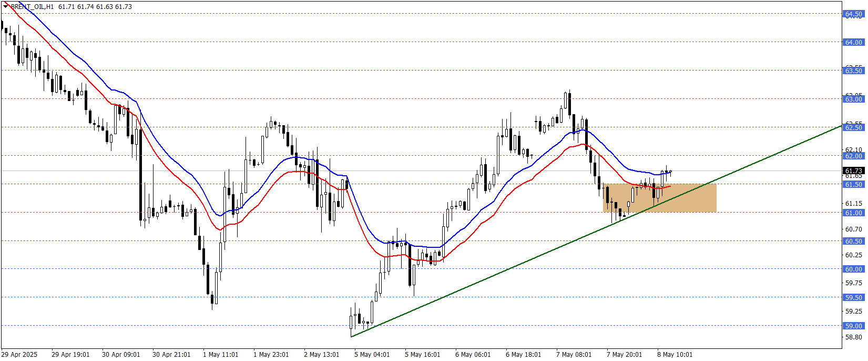Click the 59.00 price level label

(854, 326)
